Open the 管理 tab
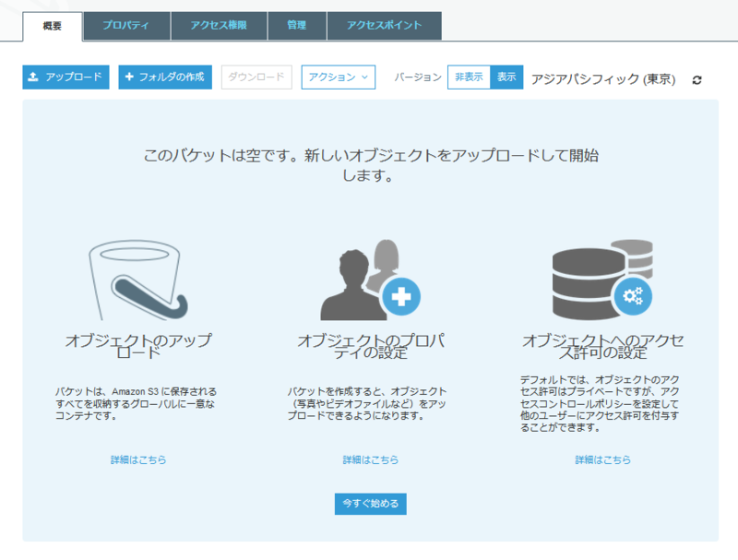 (297, 26)
